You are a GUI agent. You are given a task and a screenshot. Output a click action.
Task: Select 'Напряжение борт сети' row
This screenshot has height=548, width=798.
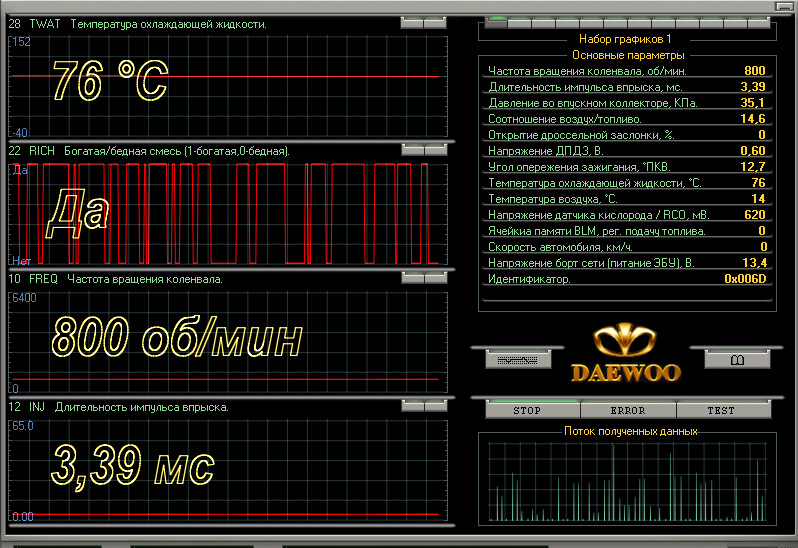(x=627, y=263)
